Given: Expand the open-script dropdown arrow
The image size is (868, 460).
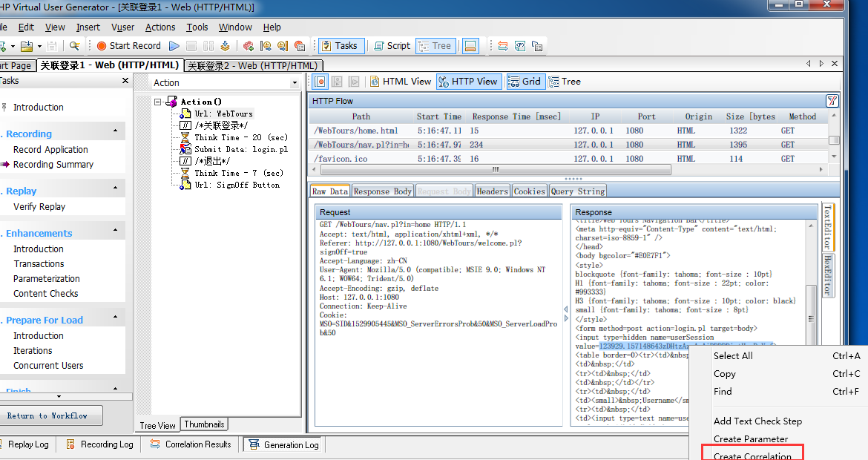Looking at the screenshot, I should (39, 46).
